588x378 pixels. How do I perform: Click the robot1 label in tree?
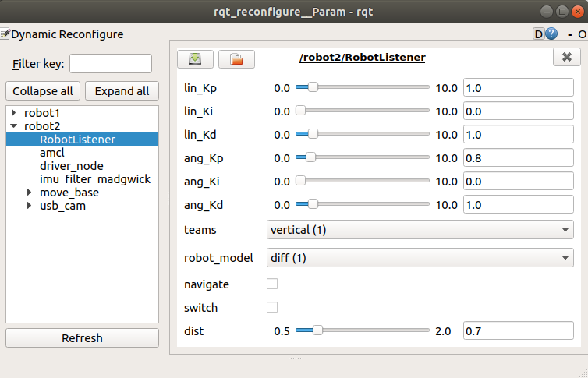coord(42,113)
